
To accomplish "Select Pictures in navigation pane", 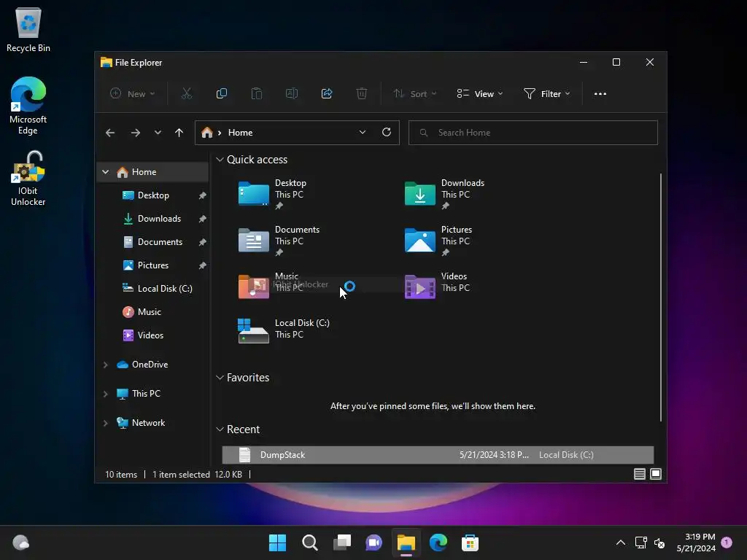I will pos(153,265).
